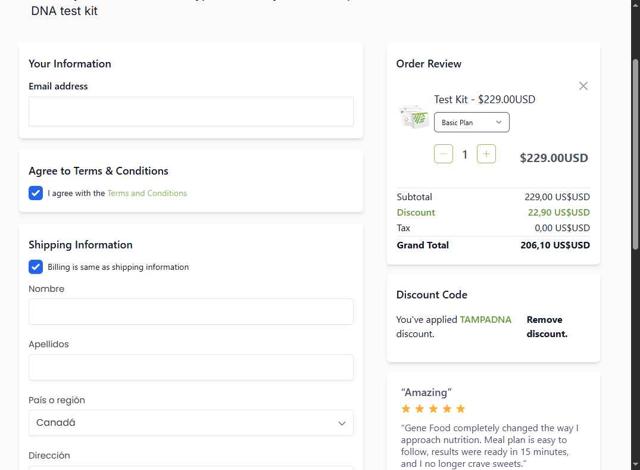The height and width of the screenshot is (470, 640).
Task: Remove the Test Kit item with X icon
Action: [583, 86]
